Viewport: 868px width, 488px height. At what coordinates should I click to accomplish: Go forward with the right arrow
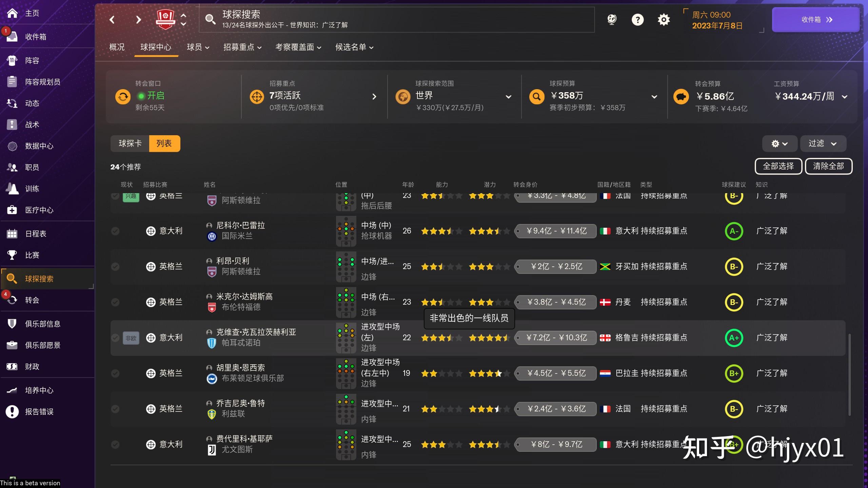tap(138, 20)
